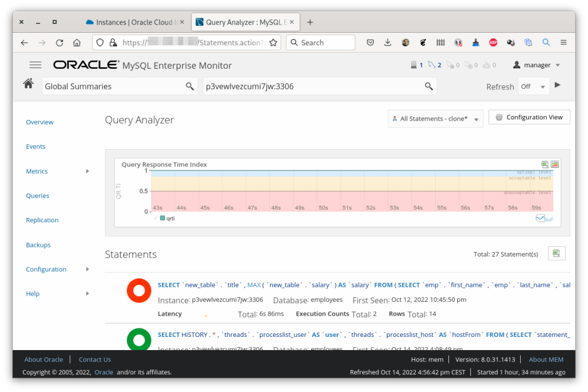Image resolution: width=588 pixels, height=392 pixels.
Task: Expand the Configuration submenu arrow
Action: pyautogui.click(x=87, y=269)
